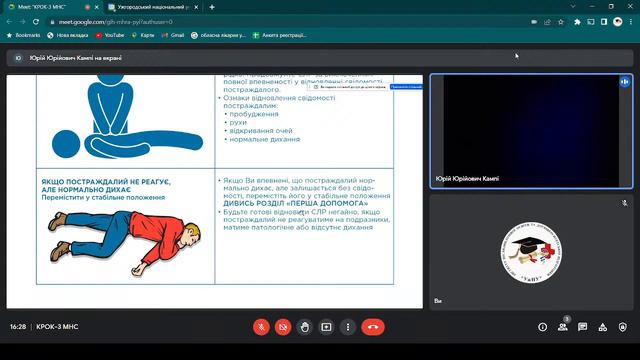The height and width of the screenshot is (360, 640).
Task: Select your own tile labeled Ви
Action: [531, 252]
